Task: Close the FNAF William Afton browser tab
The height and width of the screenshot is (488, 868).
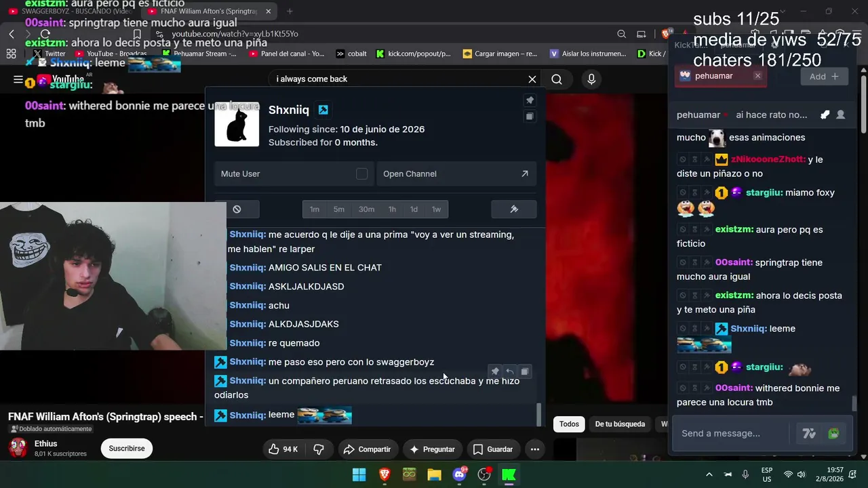Action: click(269, 12)
